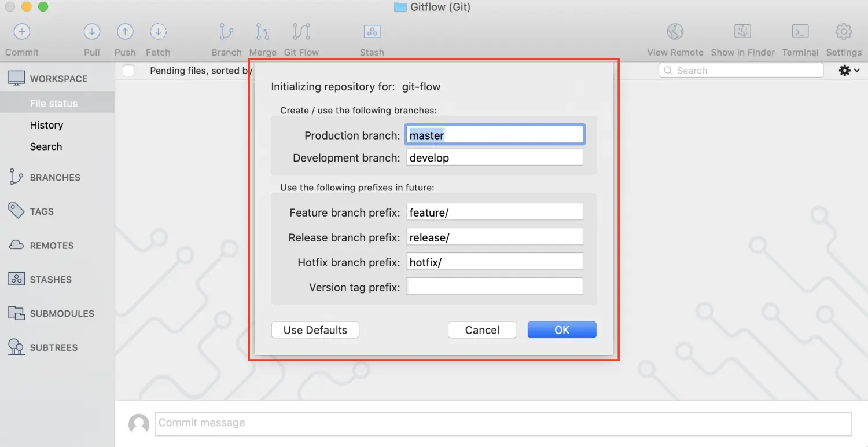Screen dimensions: 868x447
Task: Expand the BRANCHES section
Action: pos(55,178)
